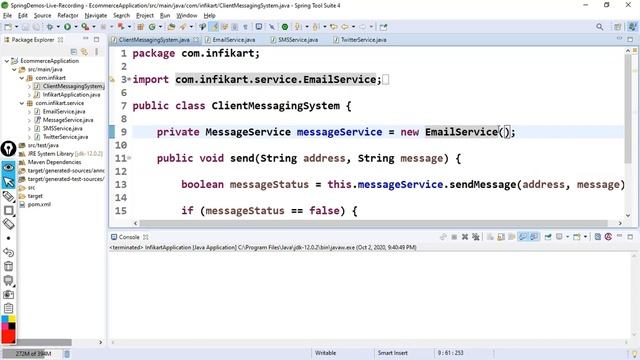Click the Debug bug icon in toolbar

pyautogui.click(x=50, y=27)
